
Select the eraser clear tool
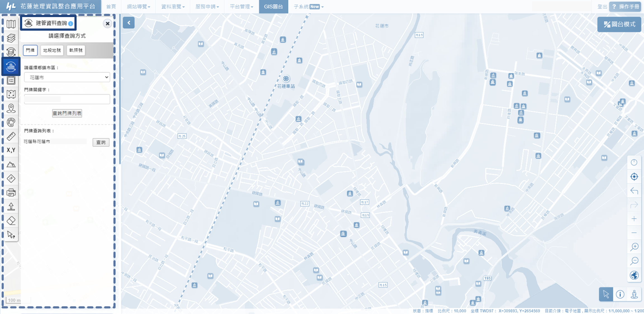coord(11,221)
